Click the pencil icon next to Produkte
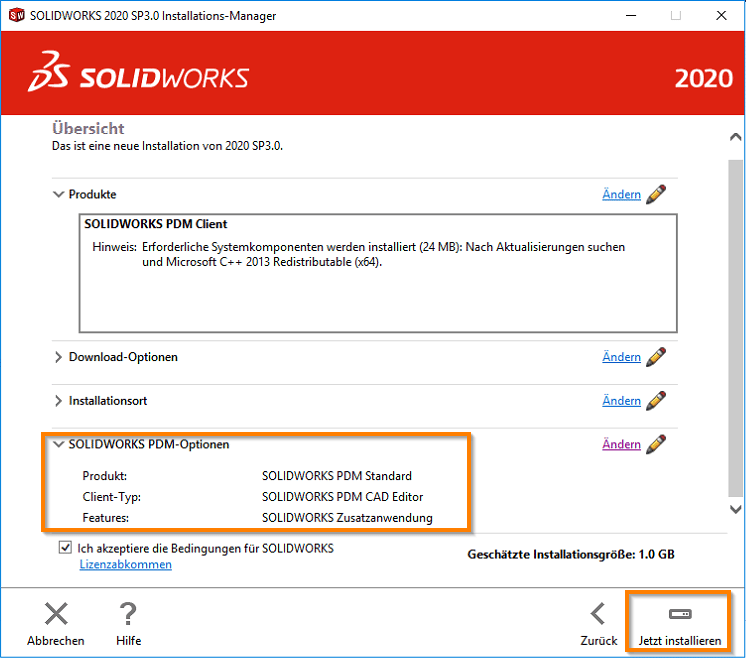Image resolution: width=746 pixels, height=658 pixels. (656, 194)
